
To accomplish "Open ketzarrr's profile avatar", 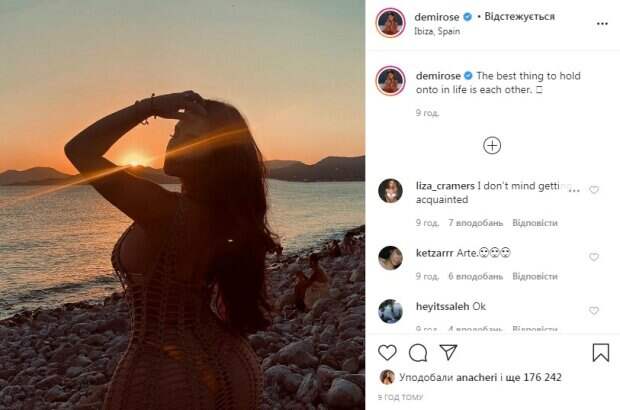I will pyautogui.click(x=391, y=257).
